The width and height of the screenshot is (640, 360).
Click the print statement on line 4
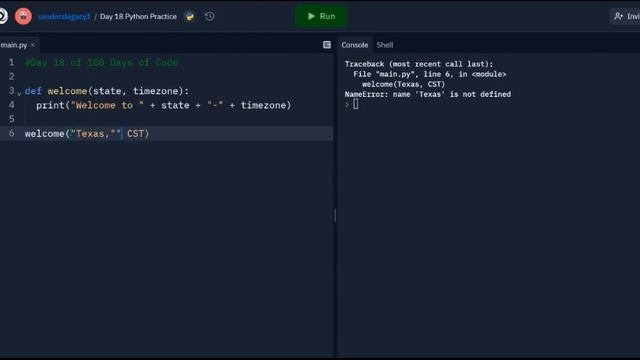pos(164,105)
